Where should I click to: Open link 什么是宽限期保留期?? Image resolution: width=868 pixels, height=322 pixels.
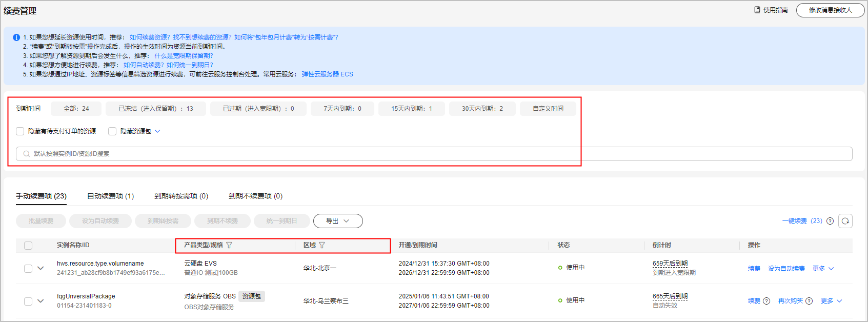pos(184,56)
